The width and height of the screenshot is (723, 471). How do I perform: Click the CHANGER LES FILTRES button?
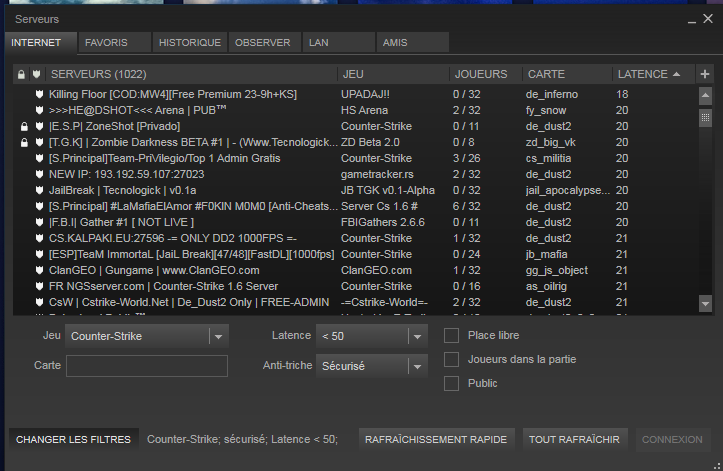click(x=73, y=440)
